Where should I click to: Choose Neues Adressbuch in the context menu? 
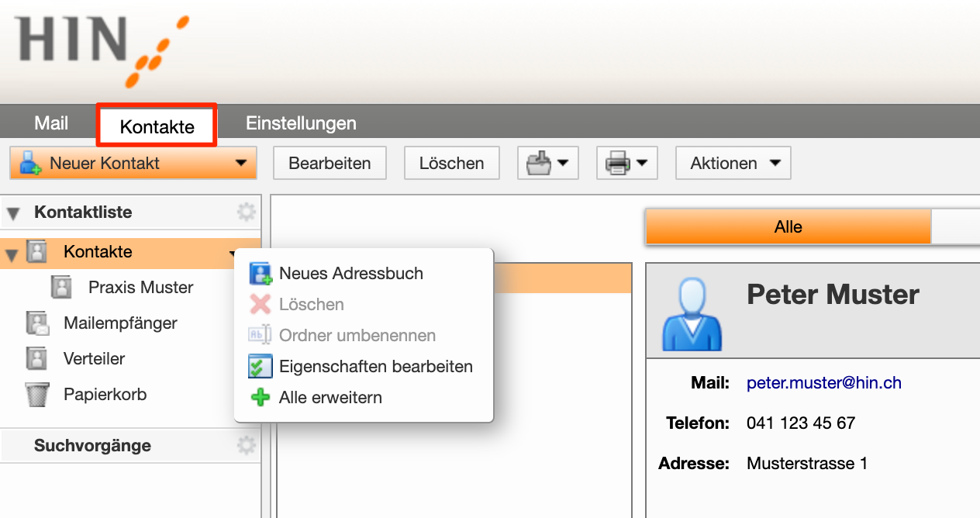point(351,274)
